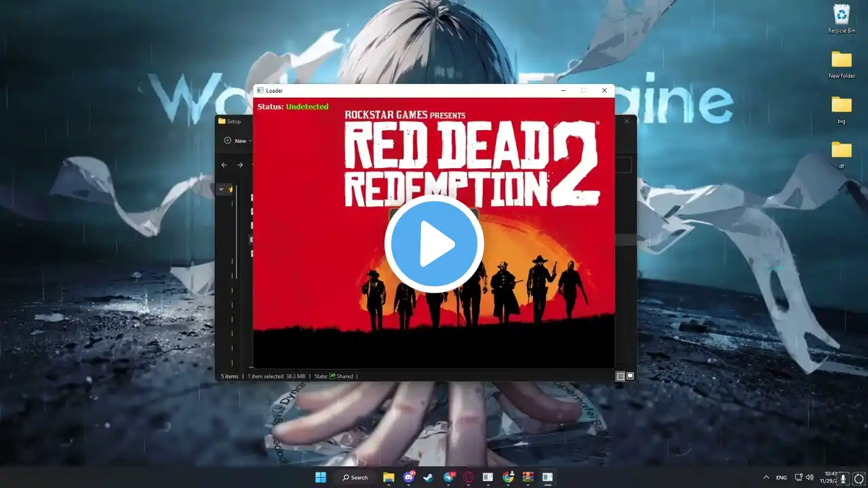Click the New button in Setup explorer
This screenshot has width=868, height=488.
[237, 141]
